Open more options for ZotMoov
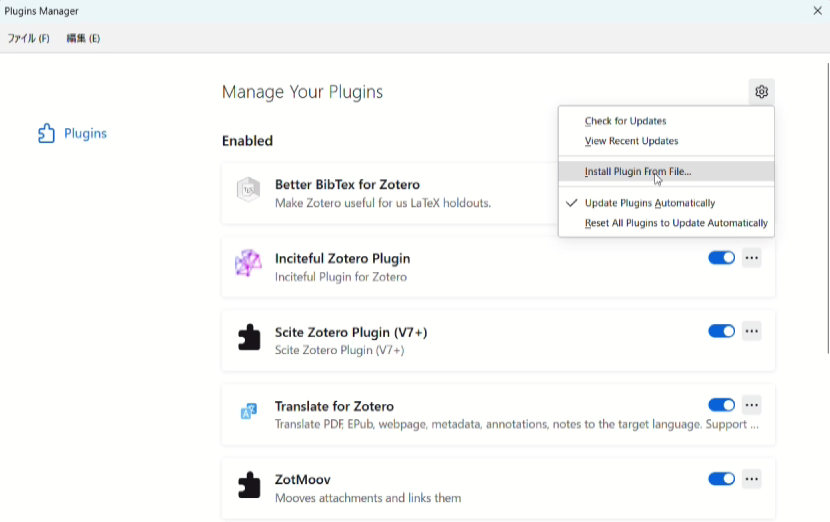This screenshot has height=522, width=830. [x=752, y=479]
